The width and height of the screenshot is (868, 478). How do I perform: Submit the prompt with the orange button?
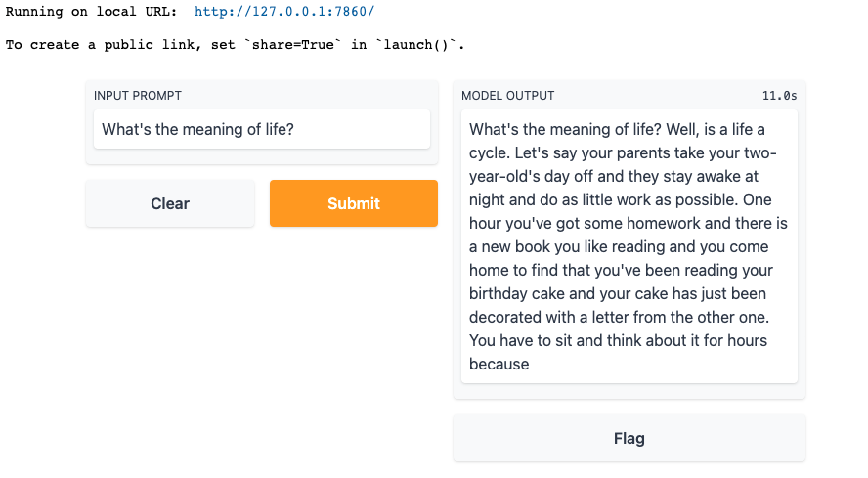[354, 203]
